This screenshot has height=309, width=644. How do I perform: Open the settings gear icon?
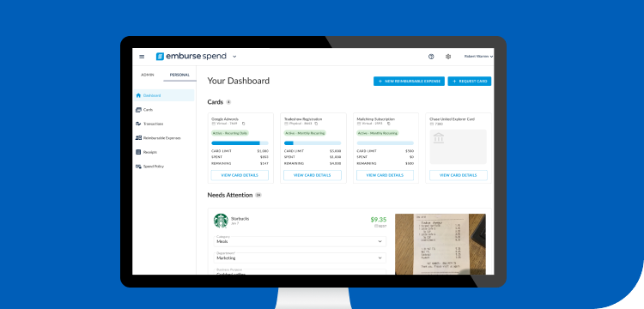click(448, 57)
